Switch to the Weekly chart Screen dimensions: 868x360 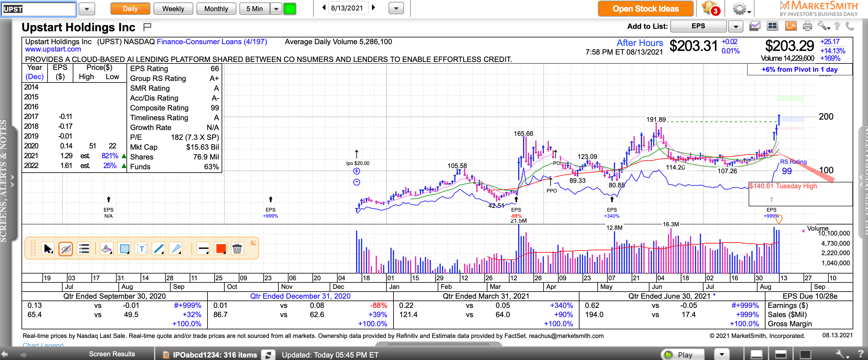pos(173,8)
